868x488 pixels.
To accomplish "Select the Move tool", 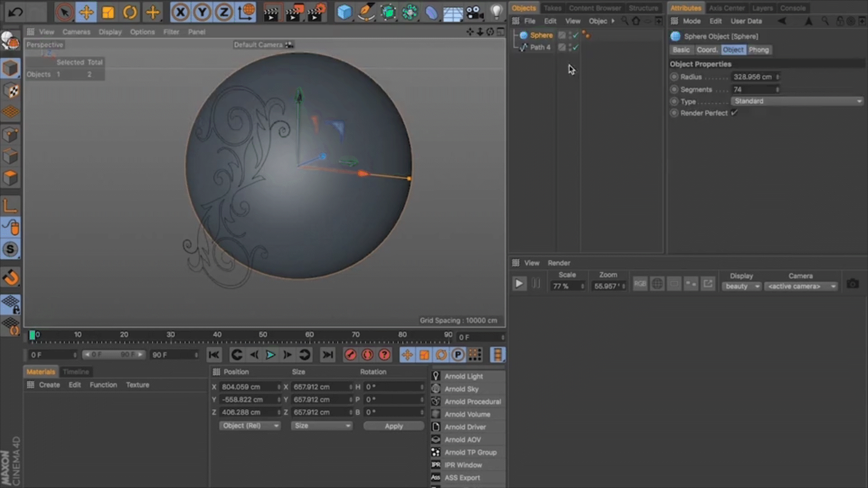I will [x=86, y=12].
